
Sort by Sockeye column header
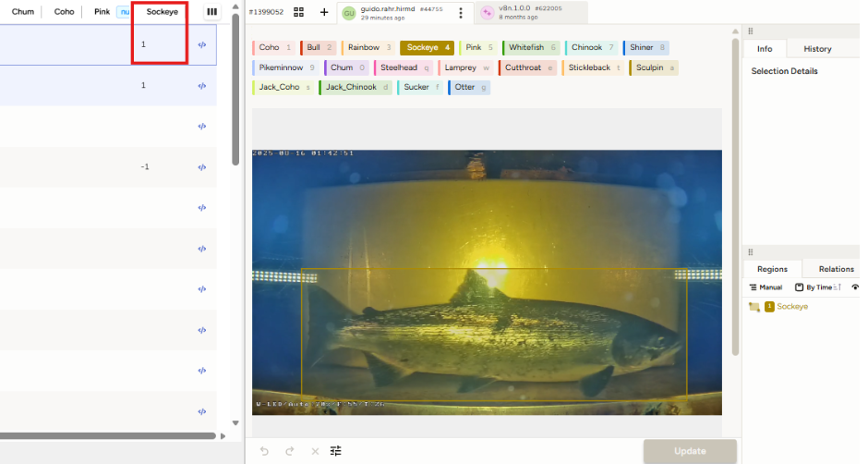163,12
